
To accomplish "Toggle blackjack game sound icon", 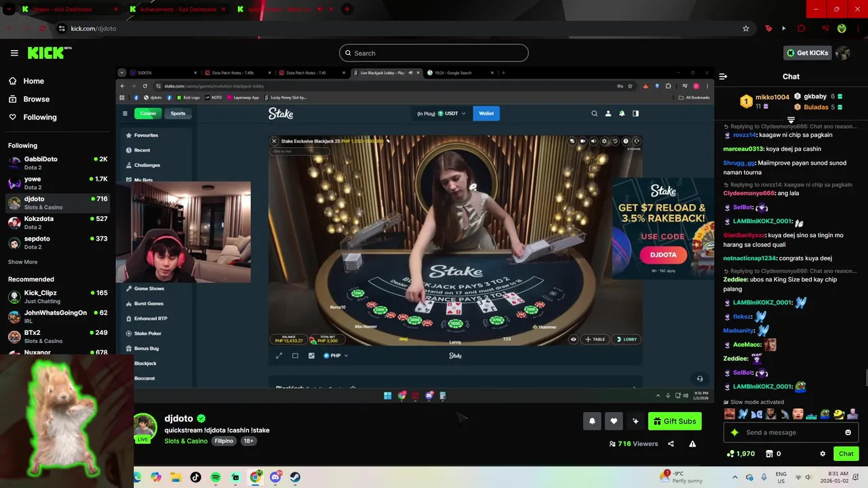I will click(x=593, y=141).
